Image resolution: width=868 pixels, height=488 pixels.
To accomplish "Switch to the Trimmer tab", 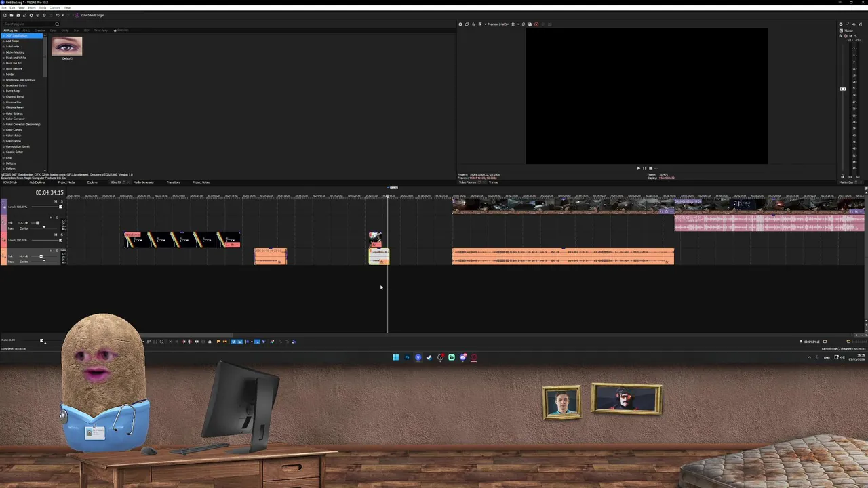I will pyautogui.click(x=494, y=182).
